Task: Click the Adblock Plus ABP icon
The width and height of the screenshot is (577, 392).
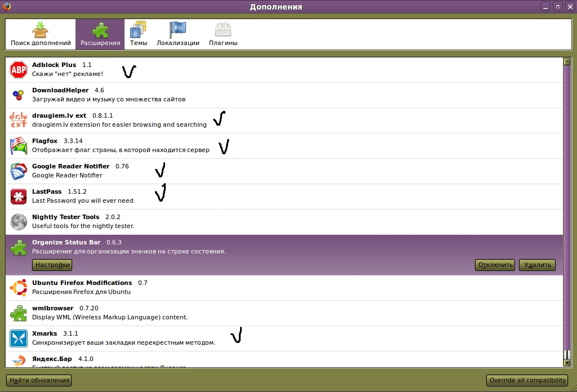Action: click(x=19, y=69)
